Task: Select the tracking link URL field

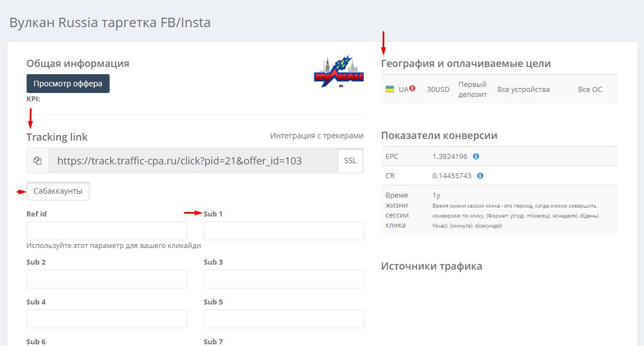Action: coord(193,161)
